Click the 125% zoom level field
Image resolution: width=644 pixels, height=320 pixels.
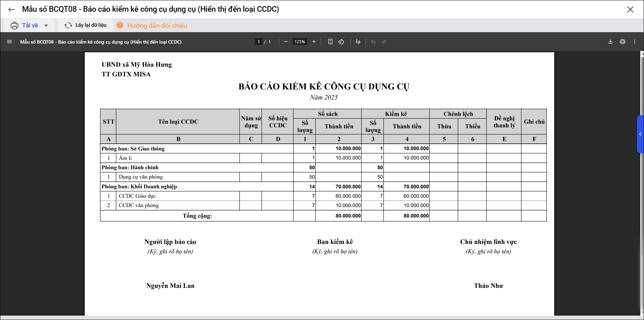point(300,42)
